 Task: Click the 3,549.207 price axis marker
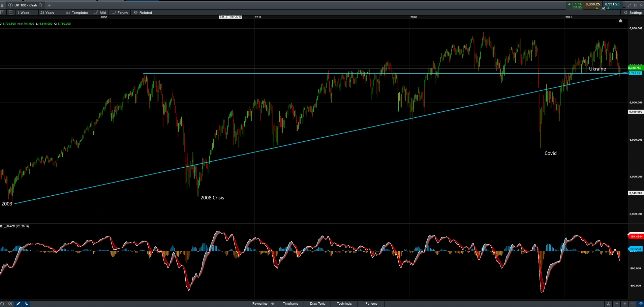[636, 193]
